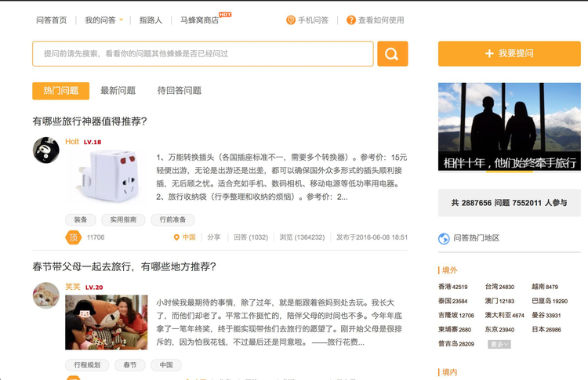Go to 马蜂窝商店 in top navigation
This screenshot has height=380, width=588.
click(x=199, y=20)
